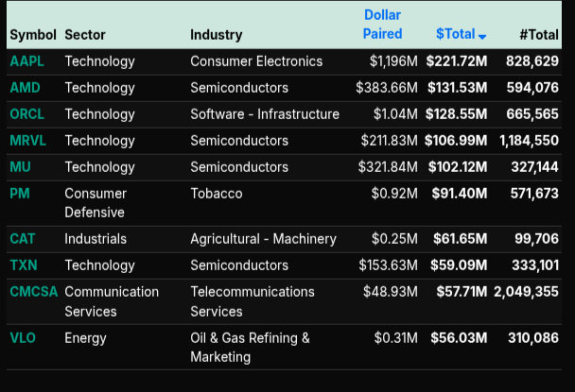Screen dimensions: 575x392
Task: Click the Industry column header
Action: click(217, 35)
